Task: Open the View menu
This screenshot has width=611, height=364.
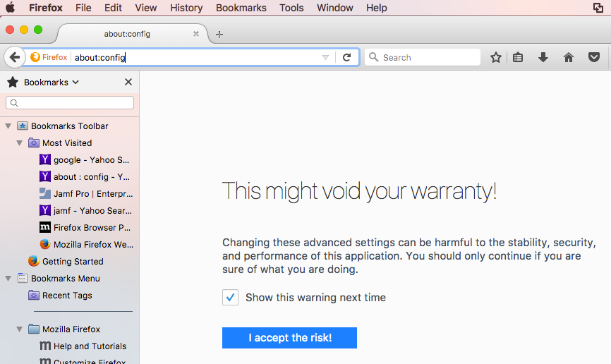Action: pos(146,8)
